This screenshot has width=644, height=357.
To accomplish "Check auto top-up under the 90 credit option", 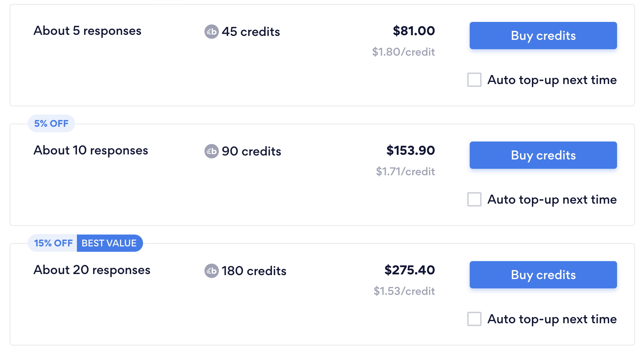I will click(x=474, y=200).
